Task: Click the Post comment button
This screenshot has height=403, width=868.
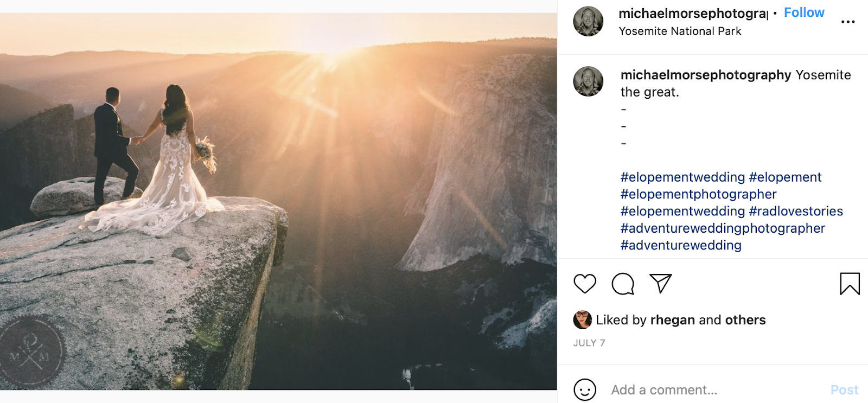Action: point(844,389)
